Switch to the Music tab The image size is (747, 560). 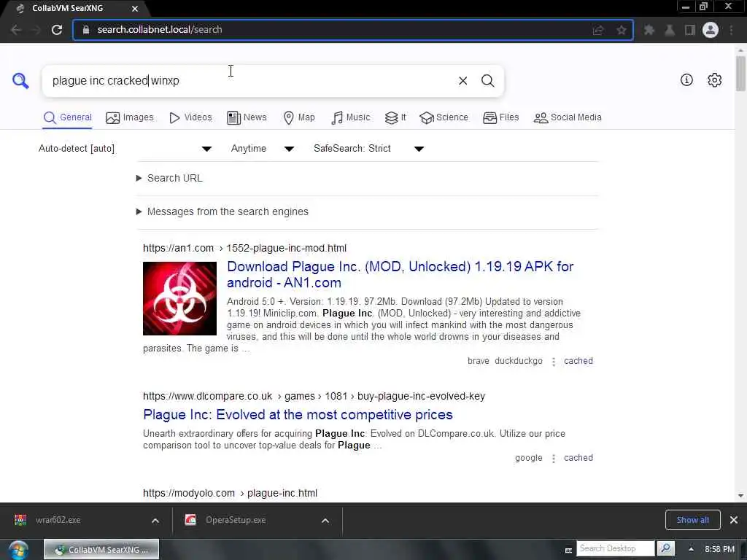350,117
